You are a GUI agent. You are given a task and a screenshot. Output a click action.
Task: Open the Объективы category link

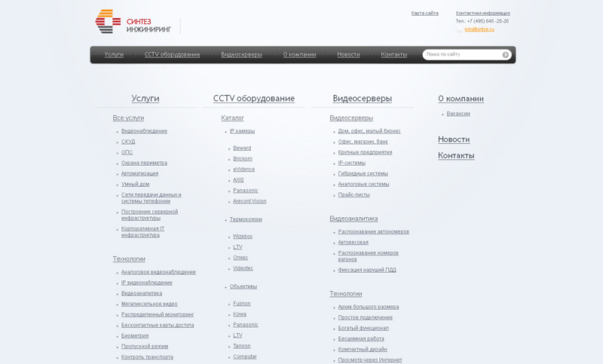click(243, 286)
